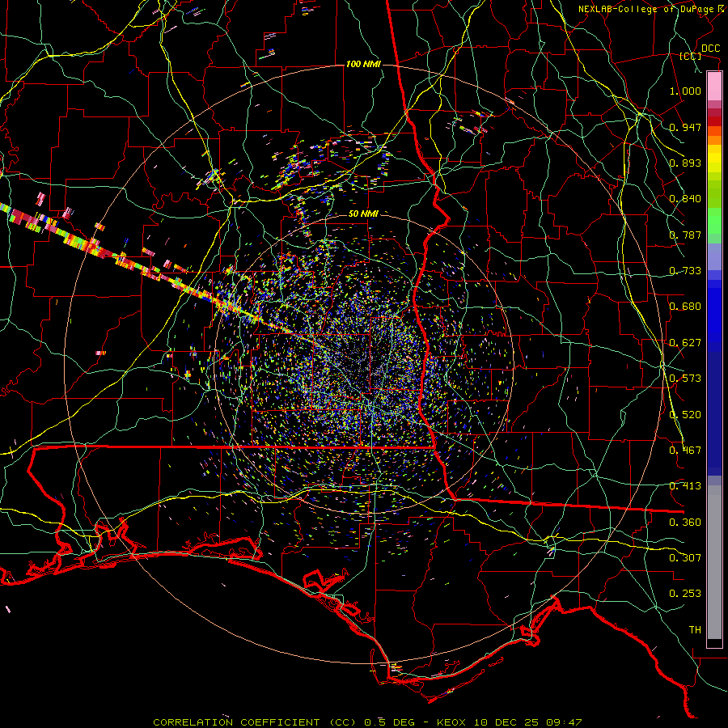This screenshot has width=728, height=728.
Task: Click the 1.000 value on color scale
Action: [685, 91]
